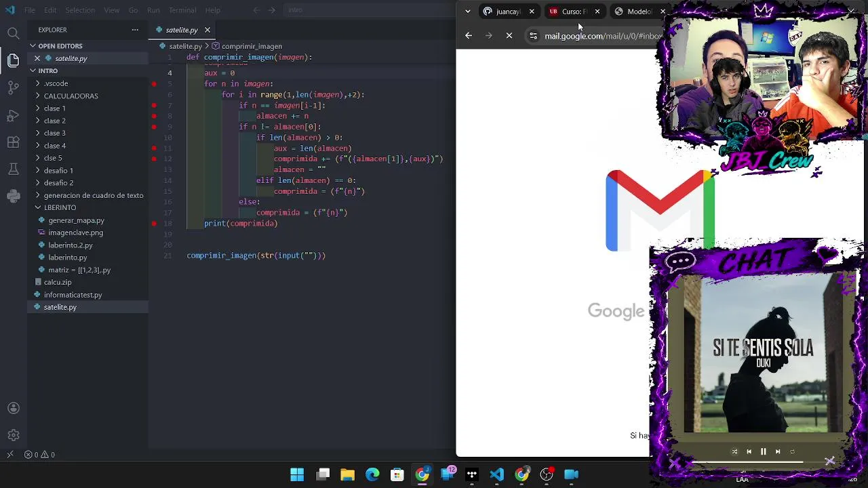The width and height of the screenshot is (868, 488).
Task: Select the Explorer activity bar icon
Action: [13, 60]
